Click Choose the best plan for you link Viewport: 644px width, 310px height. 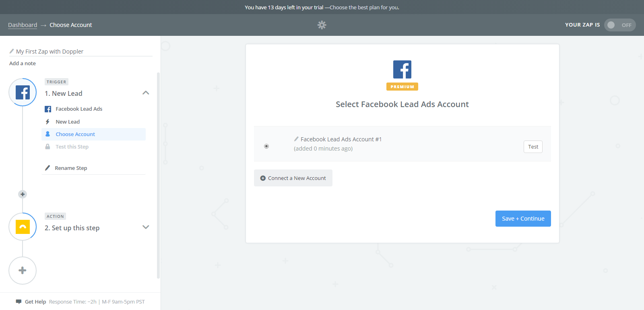(x=364, y=7)
